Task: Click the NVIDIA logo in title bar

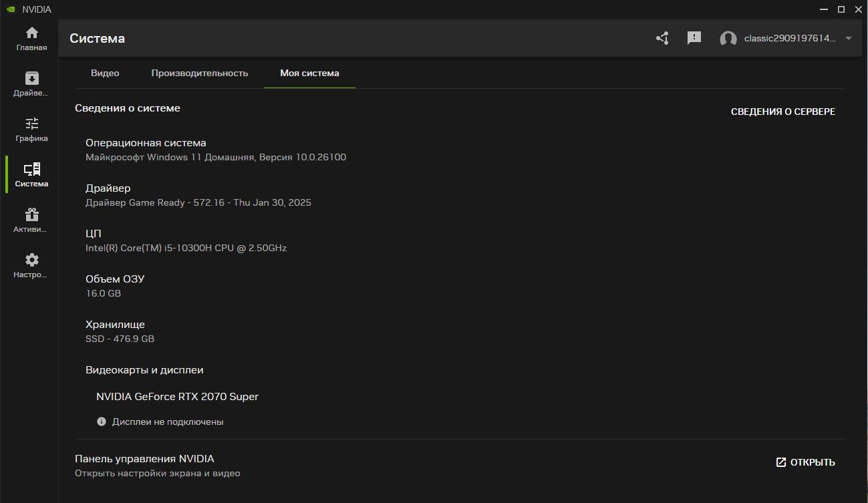Action: click(x=11, y=9)
